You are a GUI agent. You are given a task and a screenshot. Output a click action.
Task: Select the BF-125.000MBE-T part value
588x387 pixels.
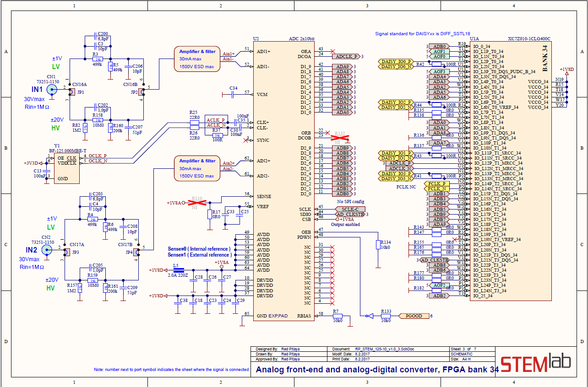68,150
